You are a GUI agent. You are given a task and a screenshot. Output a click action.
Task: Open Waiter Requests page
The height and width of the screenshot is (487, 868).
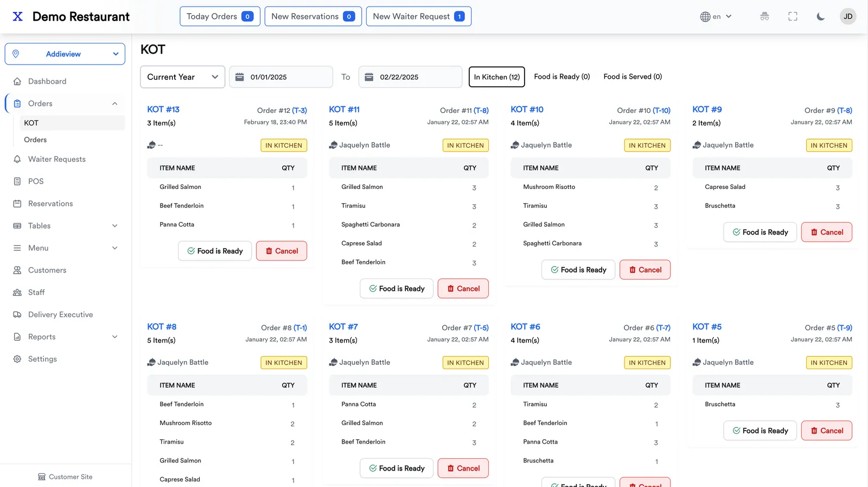65,159
